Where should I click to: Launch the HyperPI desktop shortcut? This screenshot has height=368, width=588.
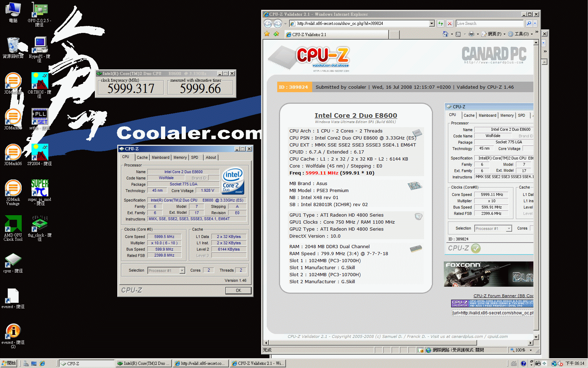[40, 49]
